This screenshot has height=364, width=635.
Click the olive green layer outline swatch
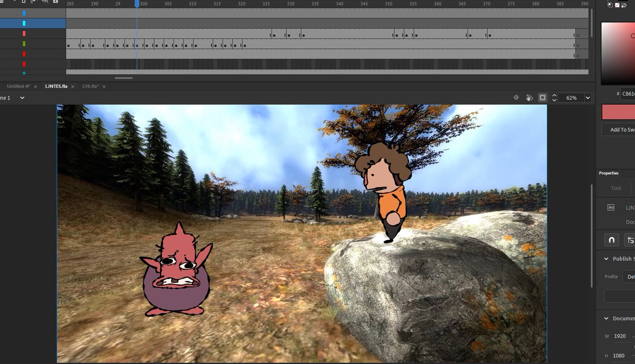tap(24, 43)
